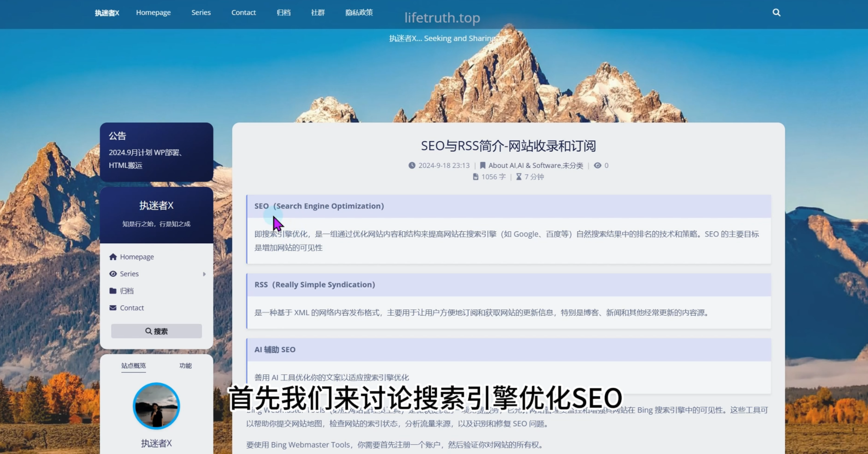
Task: Click the house icon beside Homepage in sidebar
Action: (113, 257)
